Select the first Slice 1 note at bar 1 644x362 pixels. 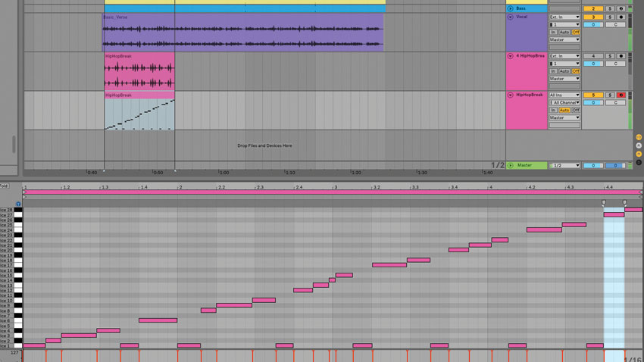(x=34, y=345)
